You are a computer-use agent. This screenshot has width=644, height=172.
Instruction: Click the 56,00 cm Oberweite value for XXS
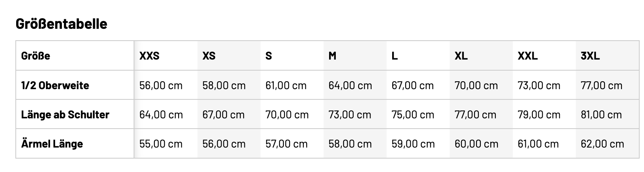tap(161, 85)
